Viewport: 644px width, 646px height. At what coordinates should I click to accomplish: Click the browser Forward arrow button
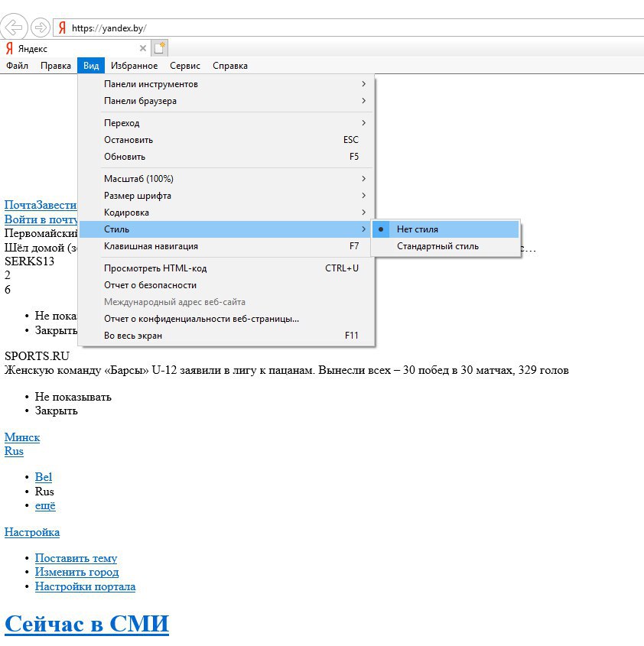coord(41,28)
